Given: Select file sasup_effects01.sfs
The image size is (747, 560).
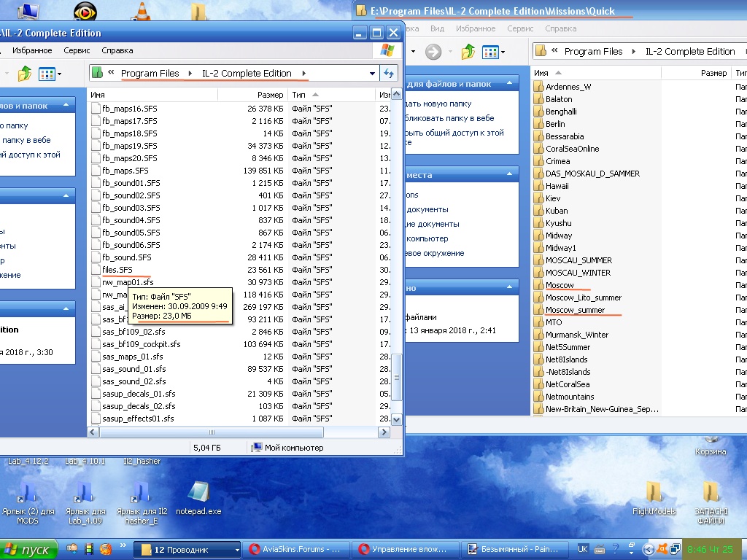Looking at the screenshot, I should 138,418.
